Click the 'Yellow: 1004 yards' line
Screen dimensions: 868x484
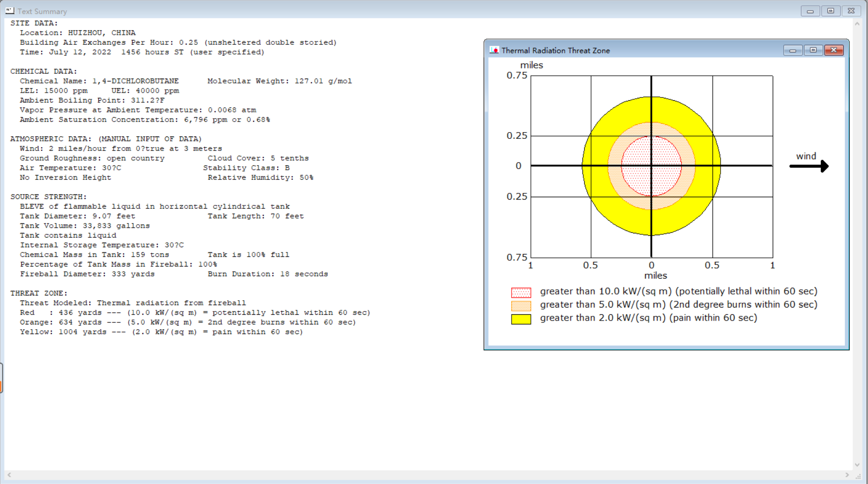click(161, 332)
